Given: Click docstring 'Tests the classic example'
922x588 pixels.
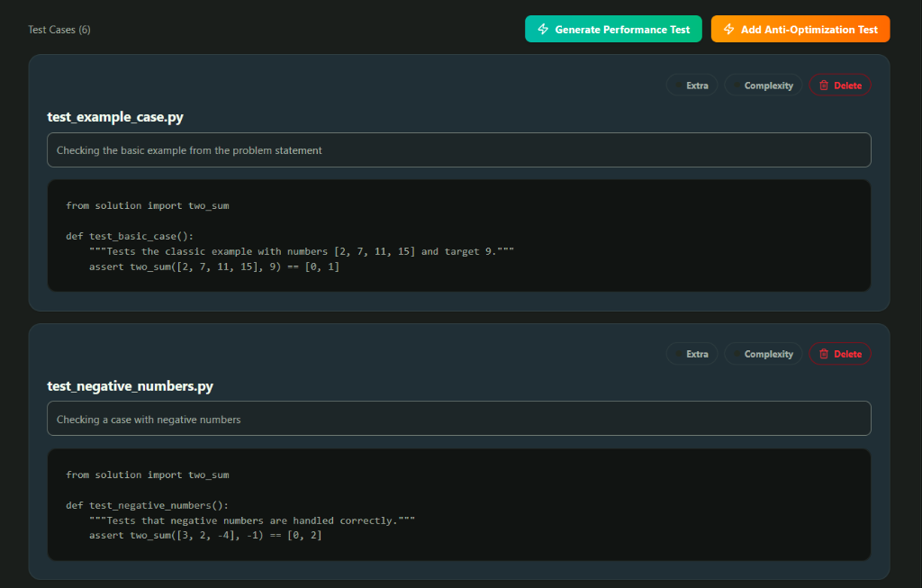Looking at the screenshot, I should tap(302, 251).
